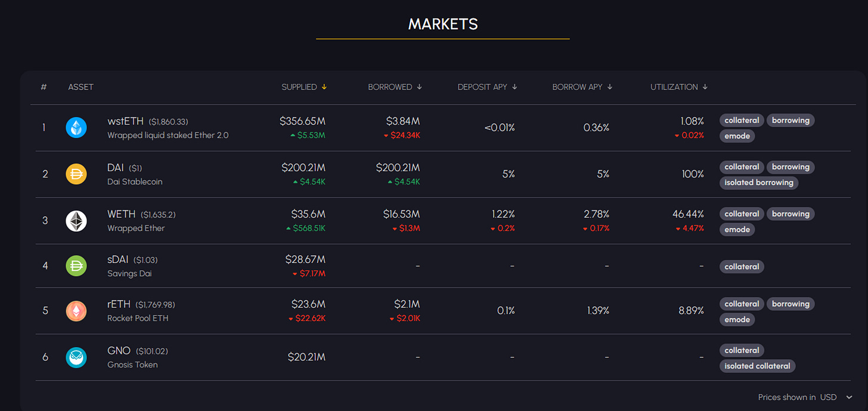
Task: Click sDAI row's collateral tag
Action: [x=742, y=267]
